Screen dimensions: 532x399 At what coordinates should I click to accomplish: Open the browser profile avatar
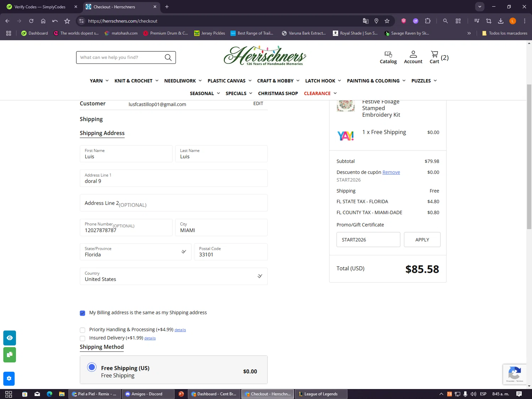(x=512, y=21)
